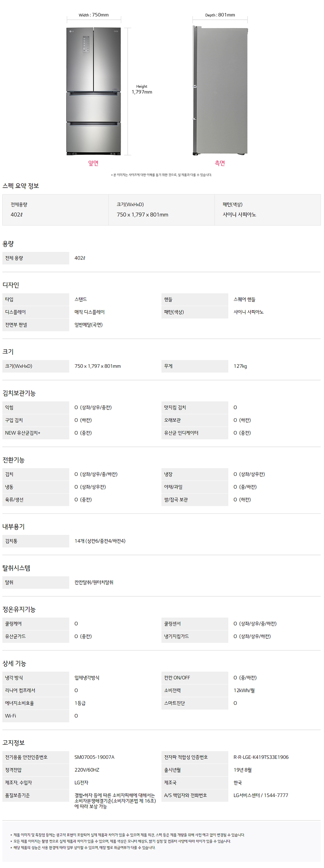Click the Width : 750mm dimension label
Image resolution: width=324 pixels, height=868 pixels.
pyautogui.click(x=94, y=15)
